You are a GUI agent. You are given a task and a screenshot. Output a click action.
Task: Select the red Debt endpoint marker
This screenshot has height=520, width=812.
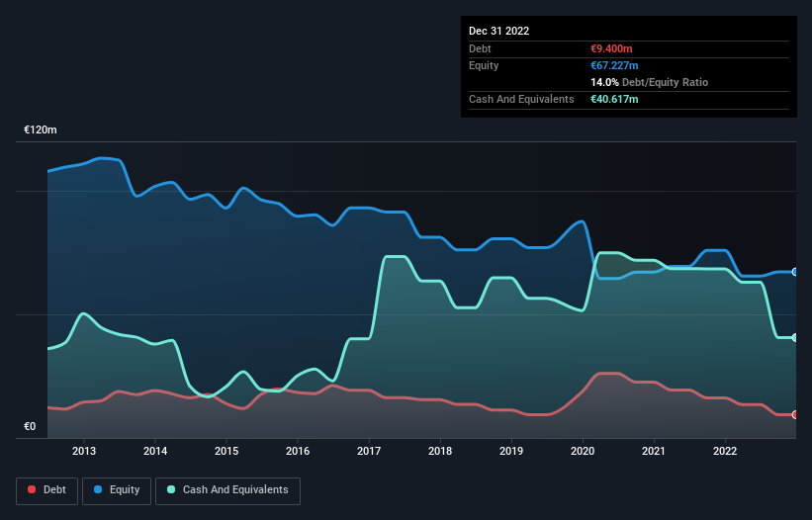click(x=795, y=414)
